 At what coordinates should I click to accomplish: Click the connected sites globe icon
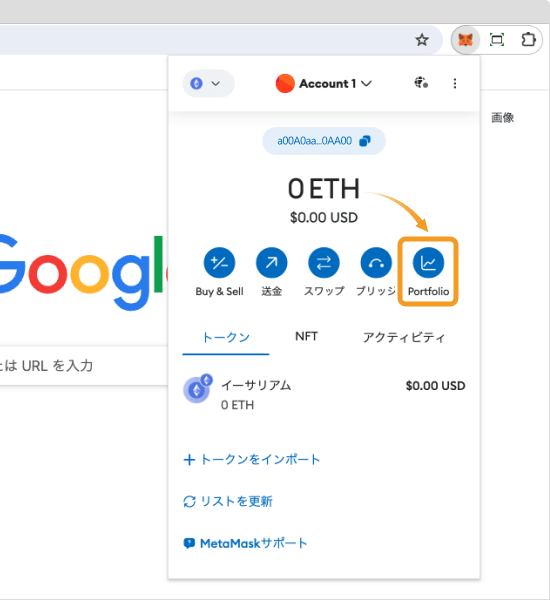pyautogui.click(x=421, y=83)
